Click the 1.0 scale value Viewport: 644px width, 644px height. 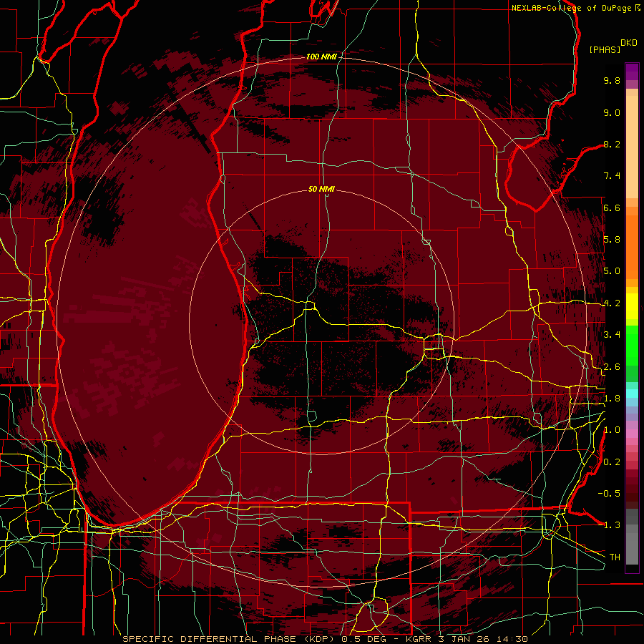(x=612, y=430)
